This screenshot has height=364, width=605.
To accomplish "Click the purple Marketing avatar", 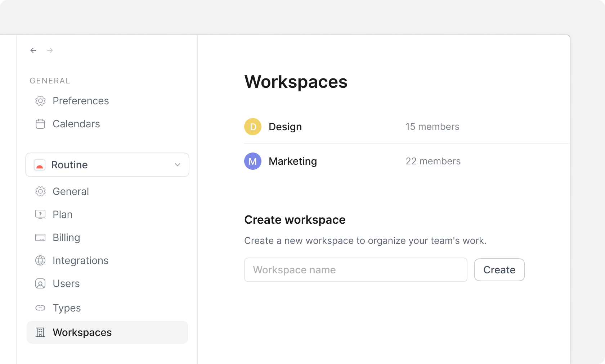I will click(253, 161).
